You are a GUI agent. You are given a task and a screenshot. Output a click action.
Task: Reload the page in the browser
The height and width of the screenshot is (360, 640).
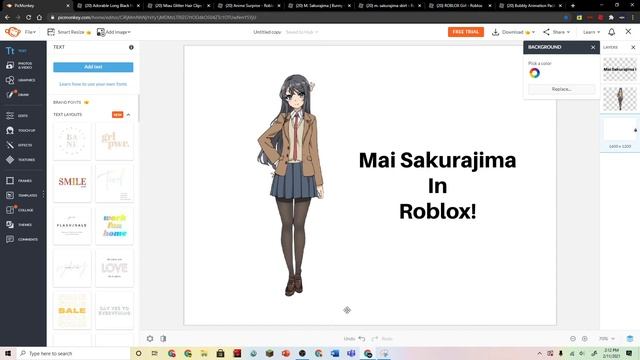coord(29,18)
